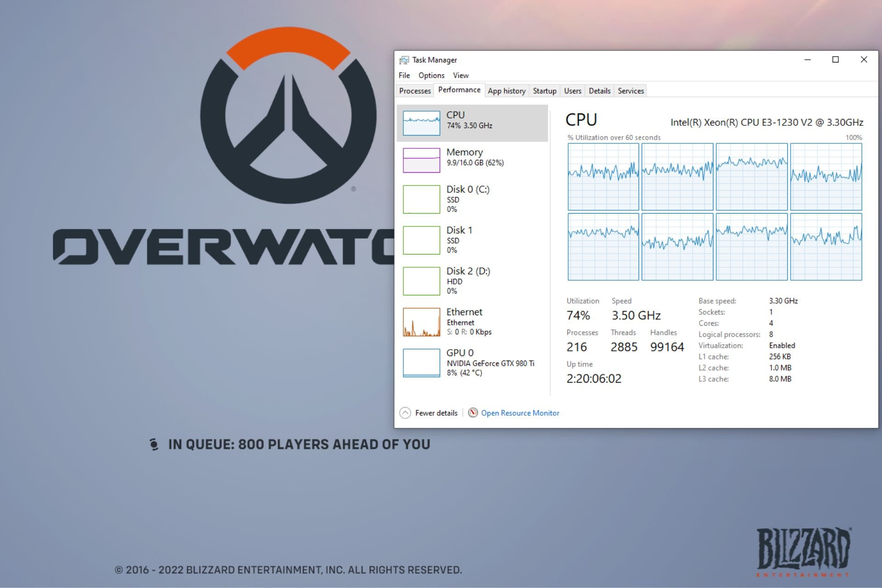Click the top-right logical processor graph

coord(826,177)
